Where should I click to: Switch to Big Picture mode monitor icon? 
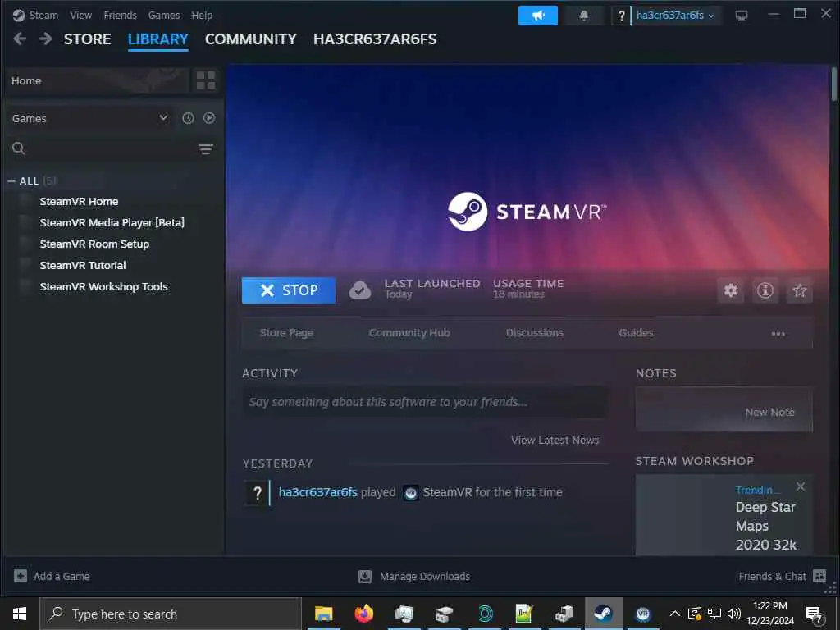pyautogui.click(x=742, y=16)
